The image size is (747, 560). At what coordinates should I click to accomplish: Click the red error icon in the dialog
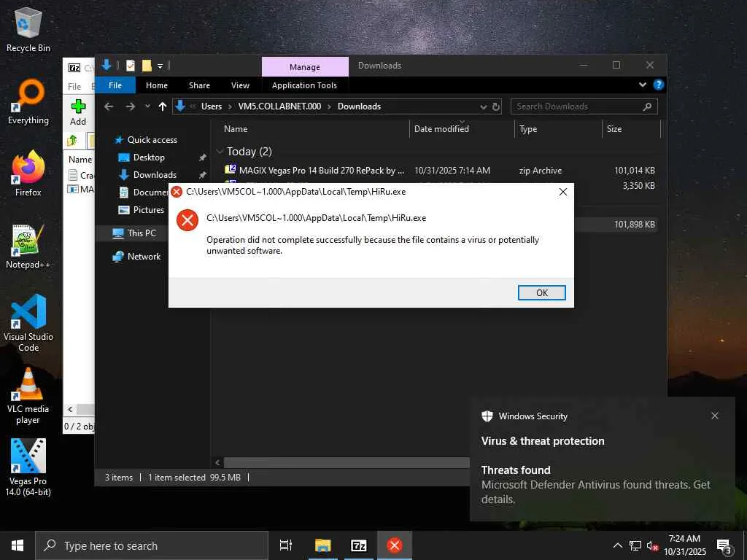187,220
